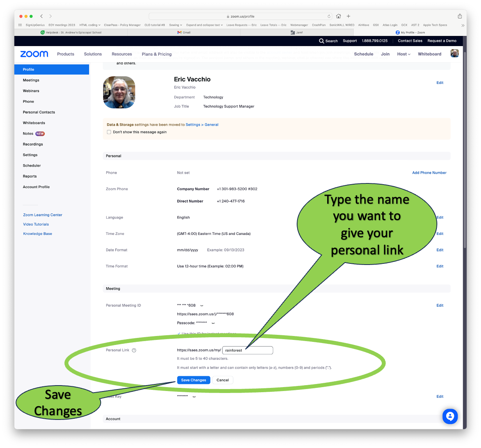
Task: Edit the Host Key
Action: coord(440,396)
